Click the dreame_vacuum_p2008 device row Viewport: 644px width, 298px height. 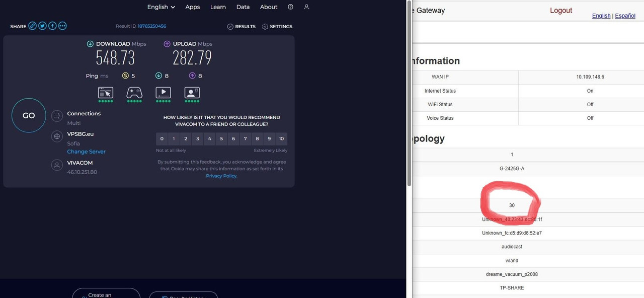tap(512, 274)
